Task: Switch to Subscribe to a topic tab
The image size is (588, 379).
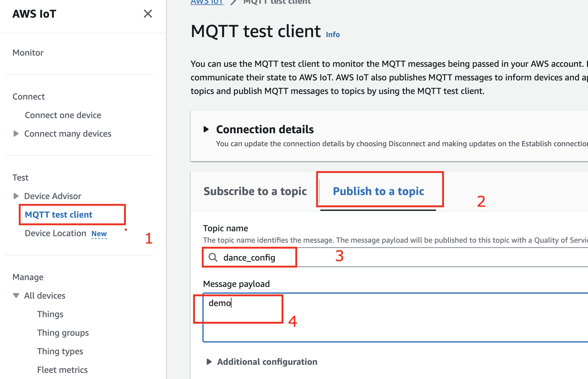Action: coord(255,191)
